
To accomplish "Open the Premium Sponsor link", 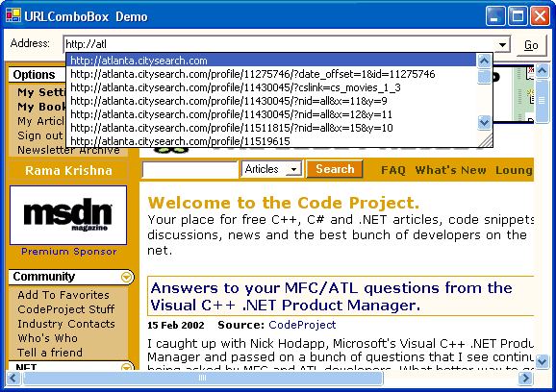I will (69, 252).
